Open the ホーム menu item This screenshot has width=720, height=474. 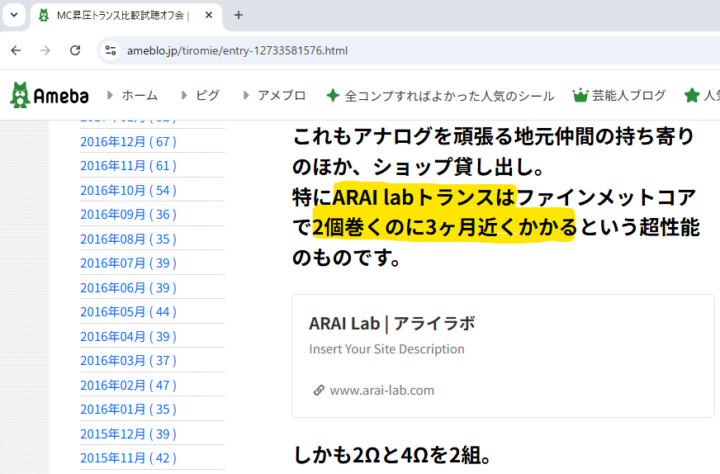[139, 96]
